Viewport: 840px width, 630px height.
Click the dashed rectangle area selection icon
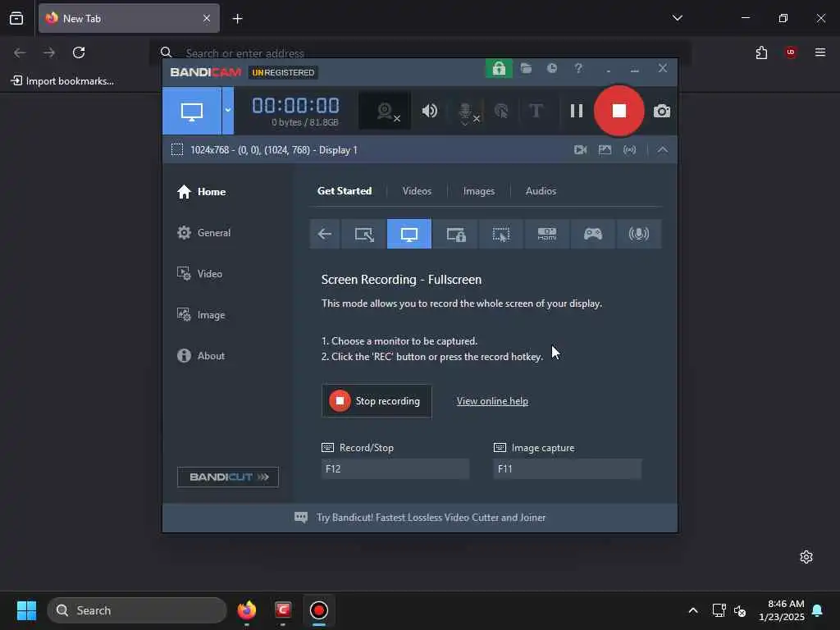[x=177, y=149]
